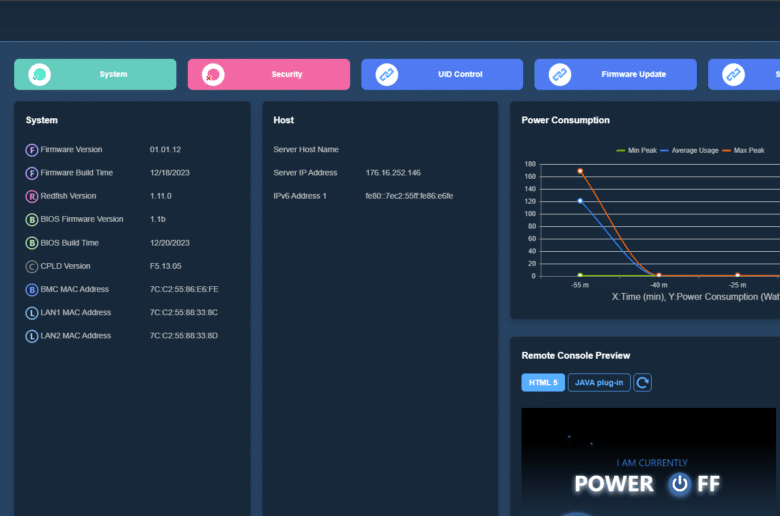Refresh the remote console preview

point(642,383)
